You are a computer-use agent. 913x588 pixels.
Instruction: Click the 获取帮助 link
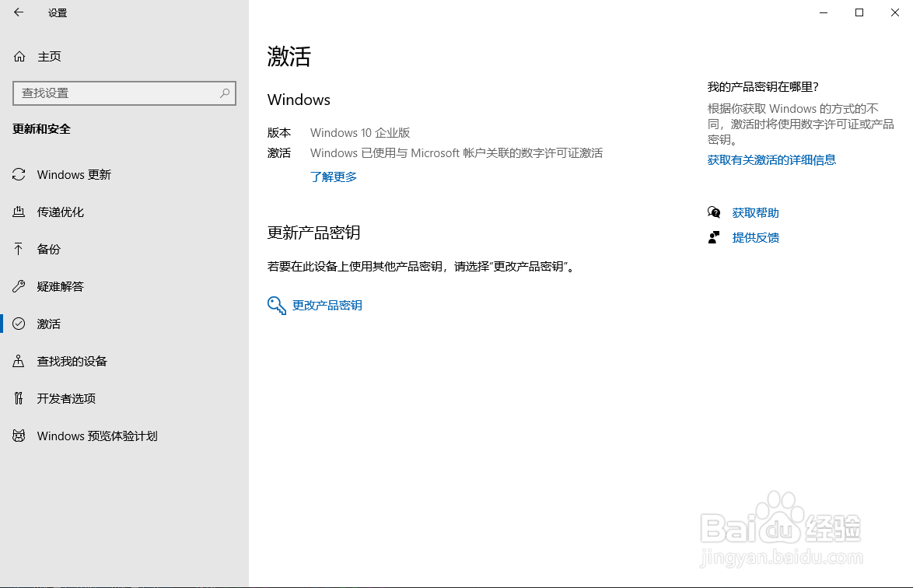point(755,213)
